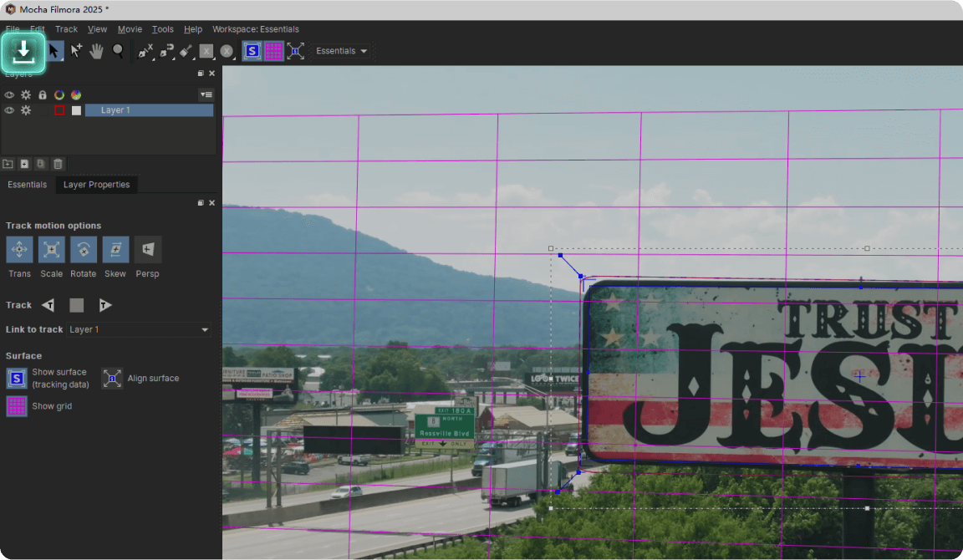Image resolution: width=963 pixels, height=560 pixels.
Task: Click Align surface in Surface section
Action: (112, 379)
